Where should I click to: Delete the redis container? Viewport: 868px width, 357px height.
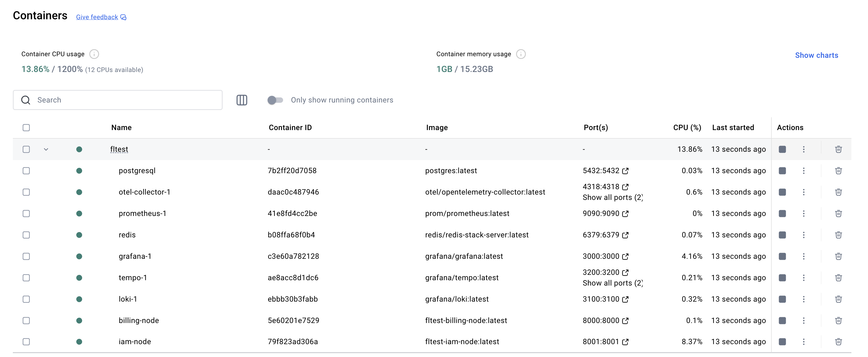pyautogui.click(x=838, y=235)
